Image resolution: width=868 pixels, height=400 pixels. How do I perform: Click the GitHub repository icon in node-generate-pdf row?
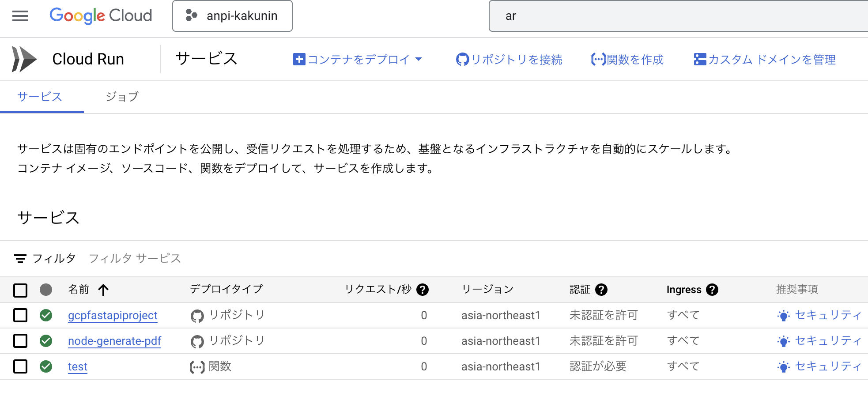[197, 341]
